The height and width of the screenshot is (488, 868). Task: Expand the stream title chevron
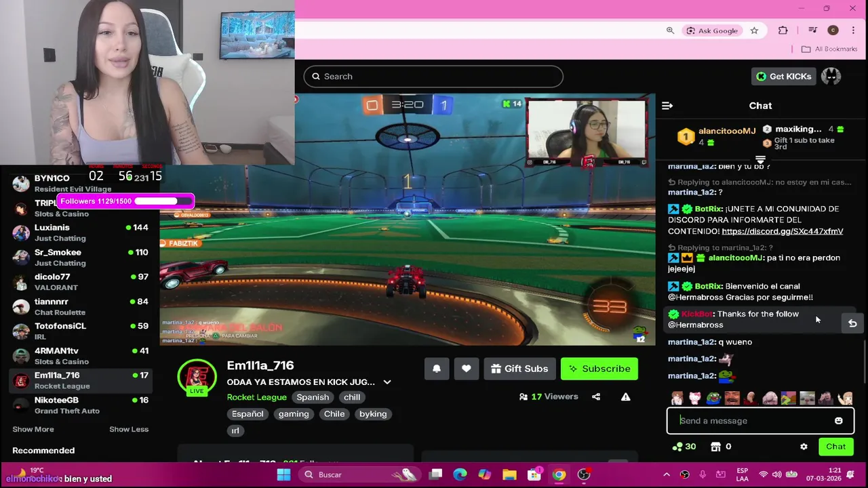tap(387, 382)
